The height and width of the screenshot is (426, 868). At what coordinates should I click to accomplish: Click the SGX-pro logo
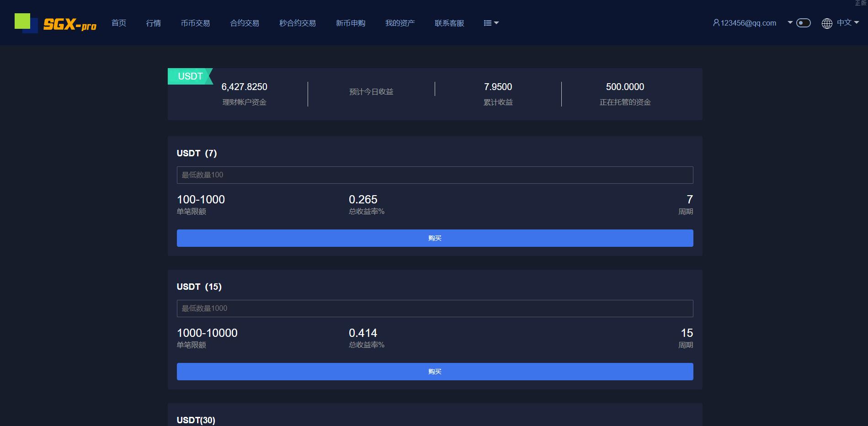click(x=69, y=24)
